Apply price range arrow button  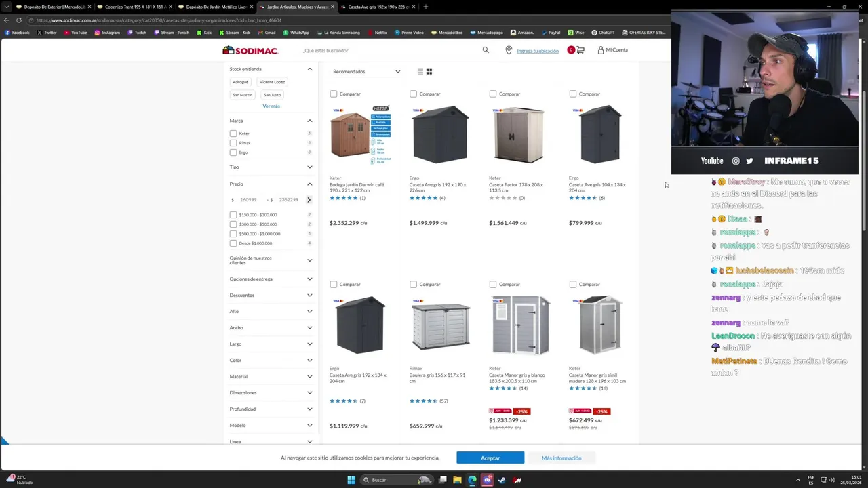click(x=309, y=200)
